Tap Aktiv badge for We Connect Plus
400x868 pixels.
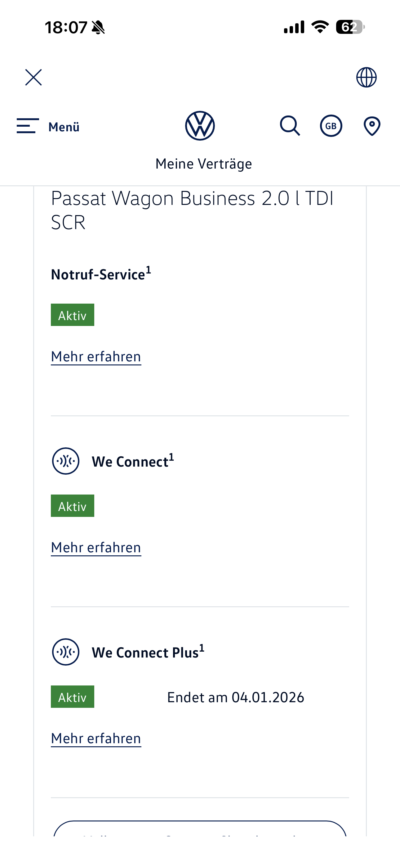pos(72,697)
